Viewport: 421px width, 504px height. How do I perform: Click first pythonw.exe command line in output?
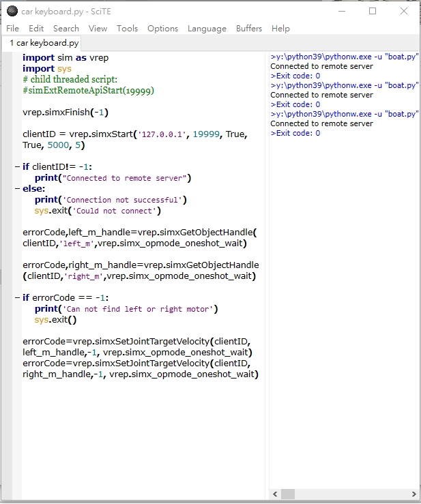point(345,57)
